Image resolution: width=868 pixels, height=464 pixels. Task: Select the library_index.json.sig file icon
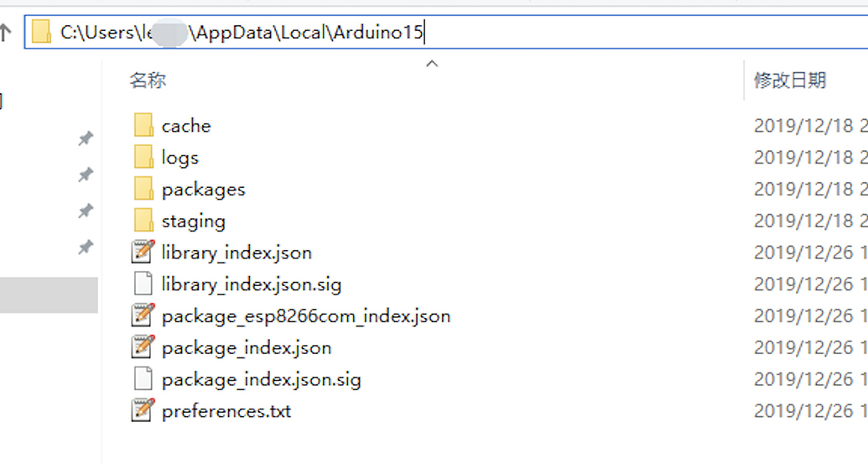(143, 284)
